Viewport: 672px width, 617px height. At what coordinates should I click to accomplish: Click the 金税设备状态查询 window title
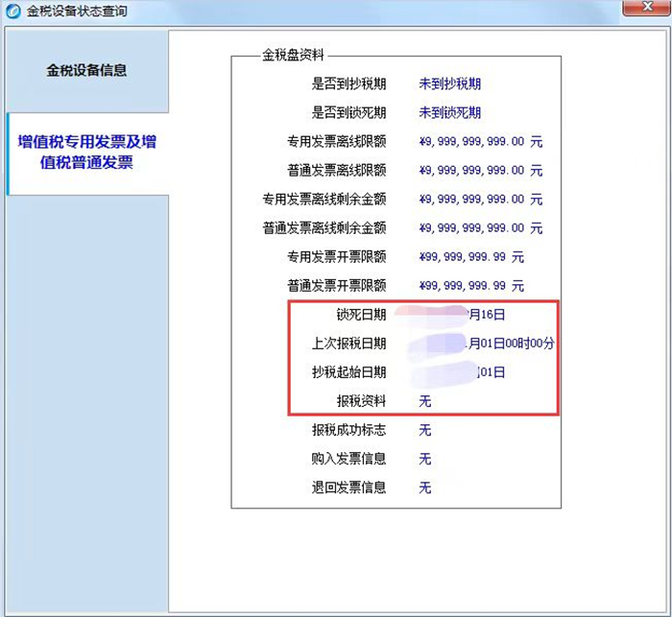tap(77, 11)
